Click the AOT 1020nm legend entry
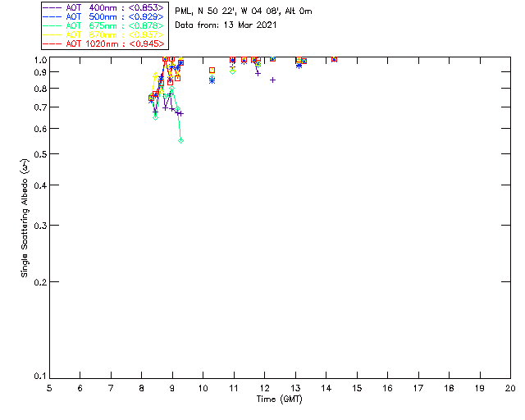 click(x=104, y=43)
